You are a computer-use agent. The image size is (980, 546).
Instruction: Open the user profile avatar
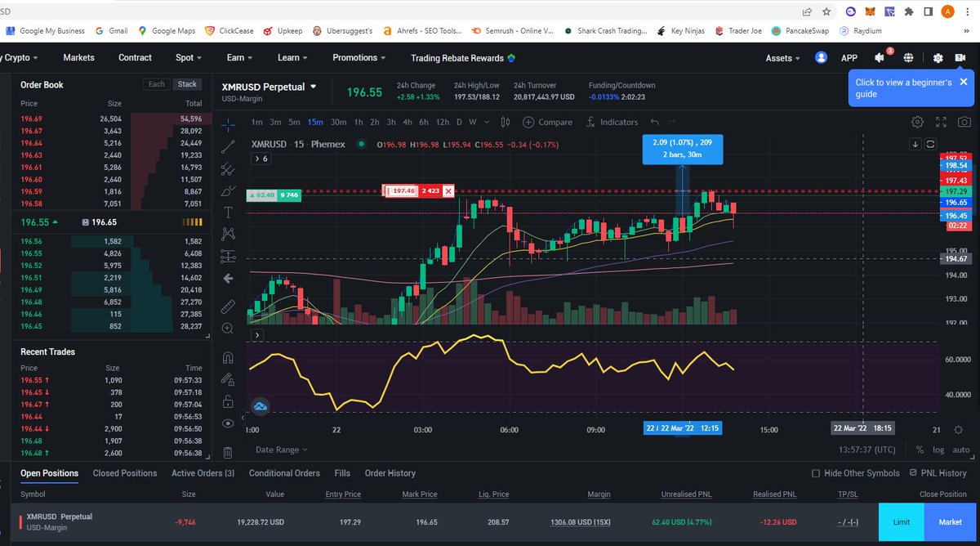click(x=821, y=58)
